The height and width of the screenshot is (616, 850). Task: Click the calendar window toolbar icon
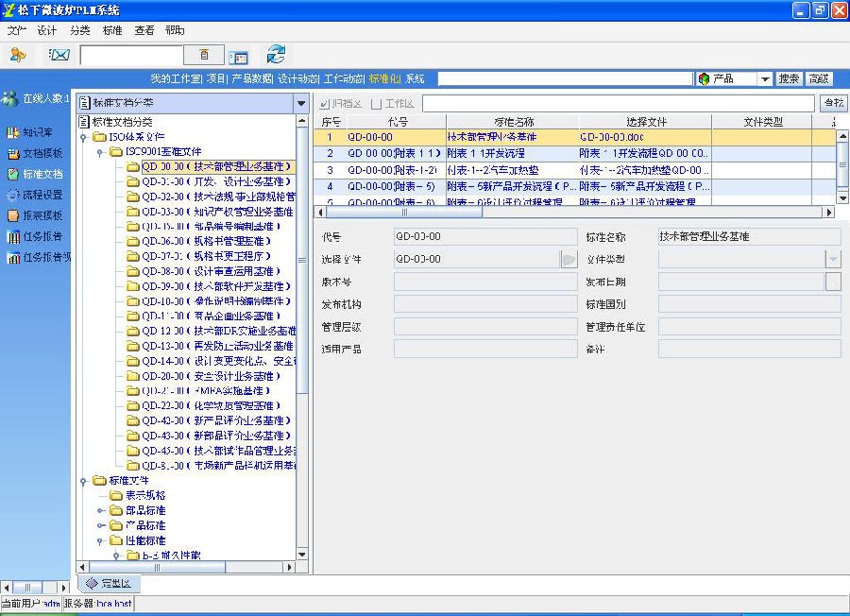click(x=237, y=57)
